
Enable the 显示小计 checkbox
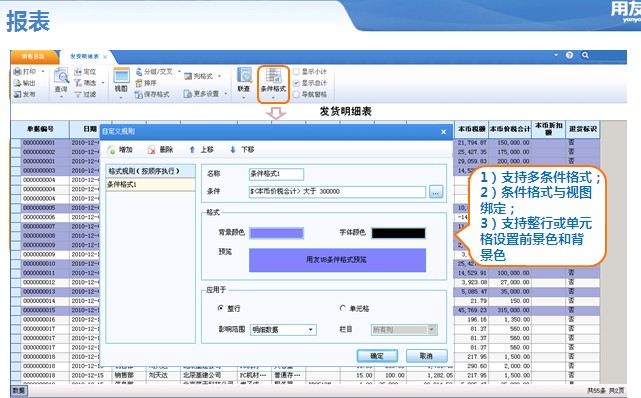[296, 72]
